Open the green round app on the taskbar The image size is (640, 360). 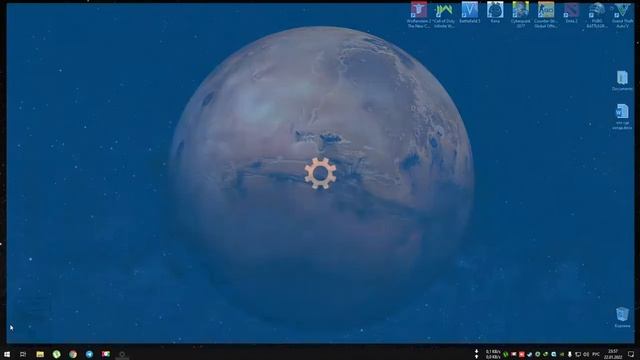pos(56,354)
